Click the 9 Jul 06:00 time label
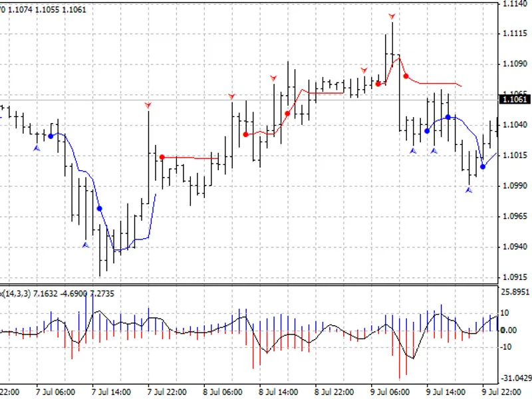Screen dimensions: 532x399 [x=390, y=392]
